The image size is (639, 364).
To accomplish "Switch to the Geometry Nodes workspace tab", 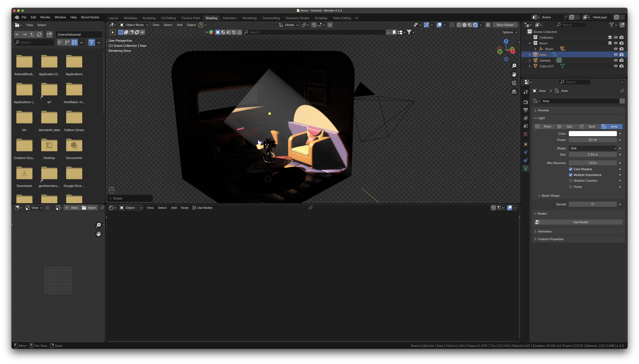I will click(x=297, y=18).
